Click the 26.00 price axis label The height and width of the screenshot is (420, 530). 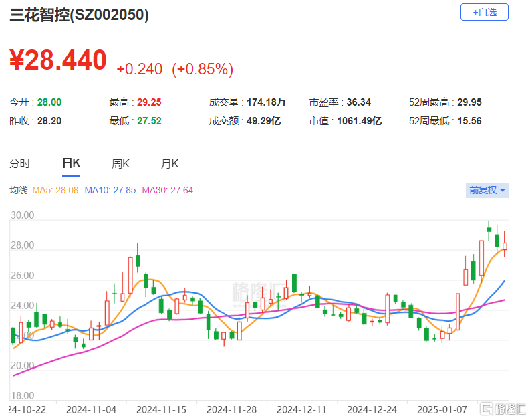[23, 276]
